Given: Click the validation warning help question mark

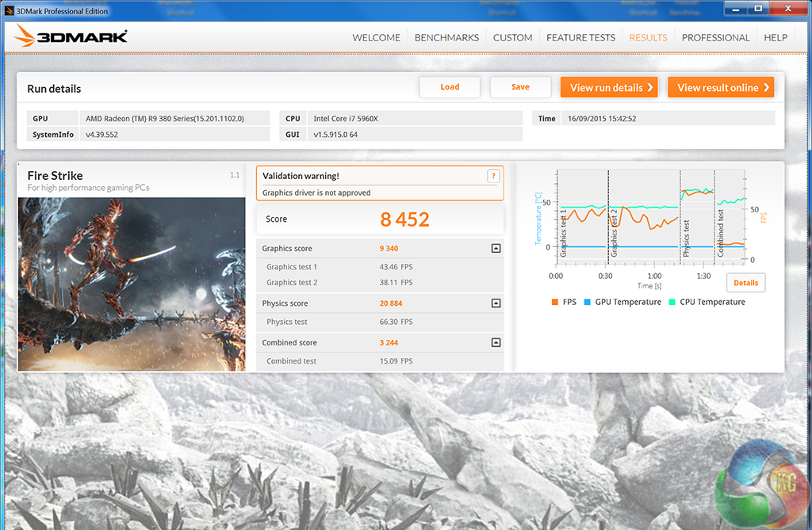Looking at the screenshot, I should click(493, 177).
